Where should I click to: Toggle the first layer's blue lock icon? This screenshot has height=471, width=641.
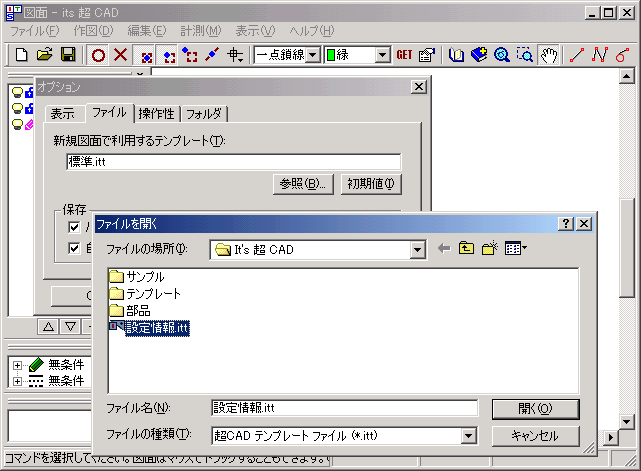(29, 92)
